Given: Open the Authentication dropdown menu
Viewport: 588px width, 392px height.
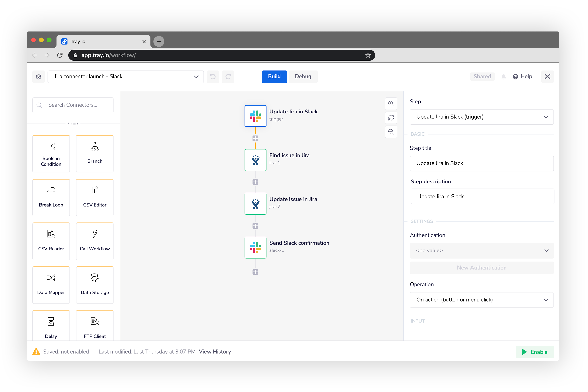Looking at the screenshot, I should 481,250.
